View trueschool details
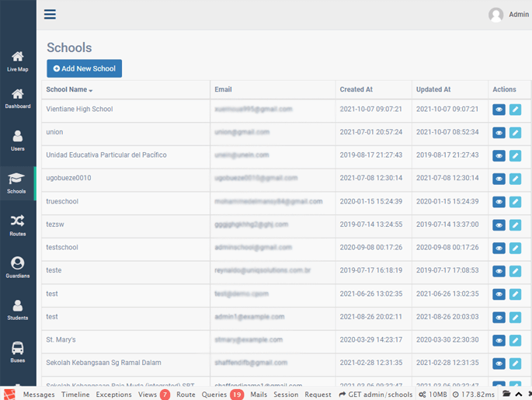Image resolution: width=532 pixels, height=400 pixels. pos(499,202)
